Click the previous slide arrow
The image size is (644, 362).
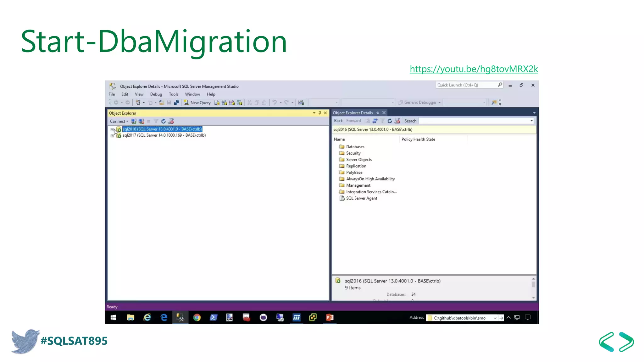pyautogui.click(x=607, y=342)
